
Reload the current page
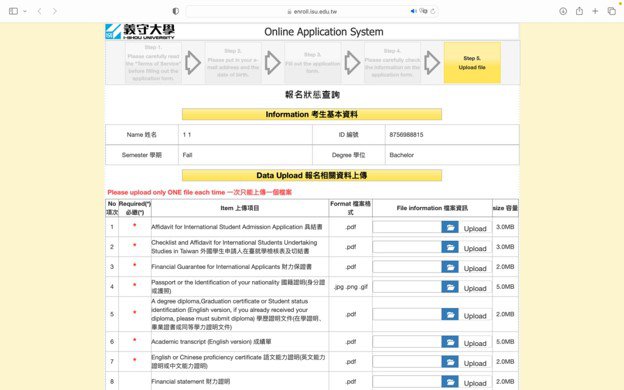[433, 11]
